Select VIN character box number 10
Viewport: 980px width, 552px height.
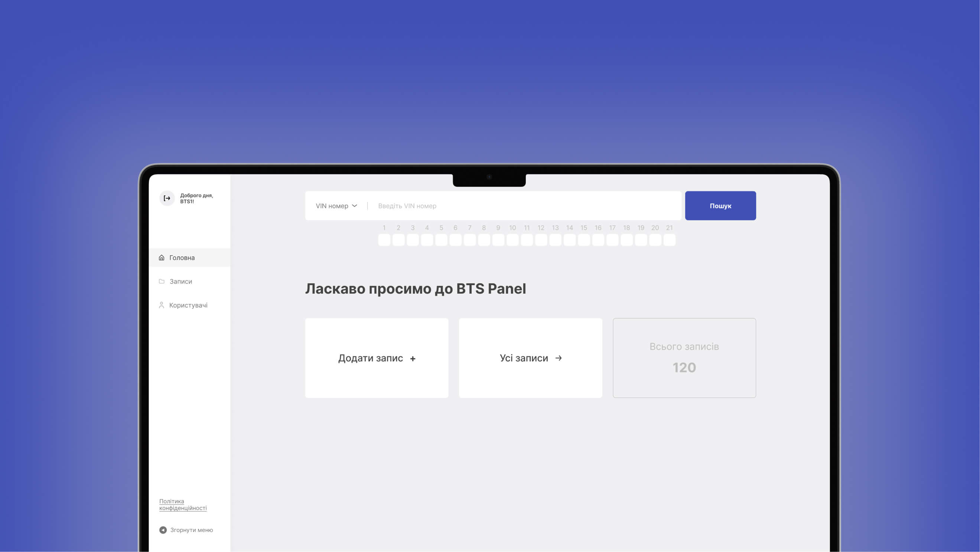coord(512,240)
